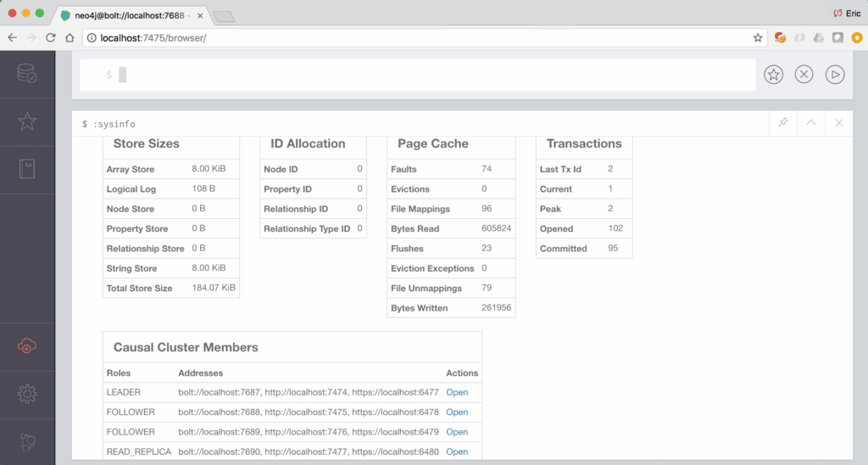Click the browser back arrow
The height and width of the screenshot is (465, 868).
(x=12, y=37)
